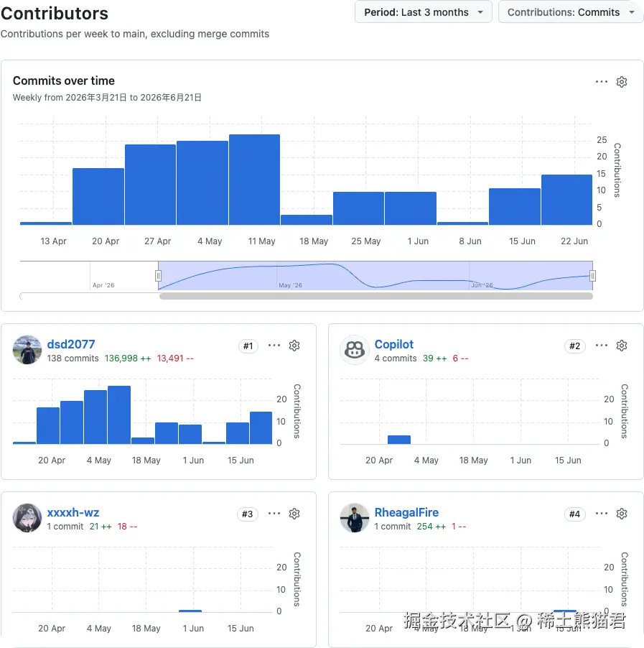
Task: Click '136,998 ++' additions count
Action: (x=128, y=358)
